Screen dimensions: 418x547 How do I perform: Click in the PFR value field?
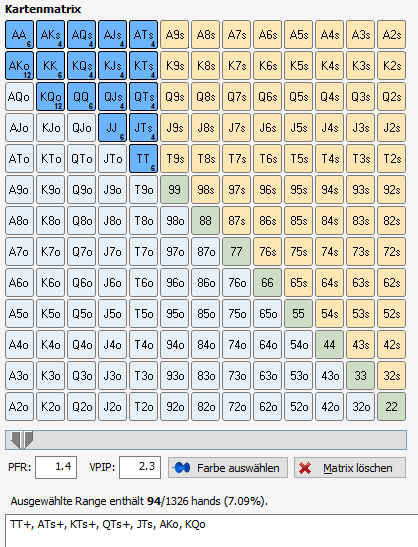[x=56, y=467]
